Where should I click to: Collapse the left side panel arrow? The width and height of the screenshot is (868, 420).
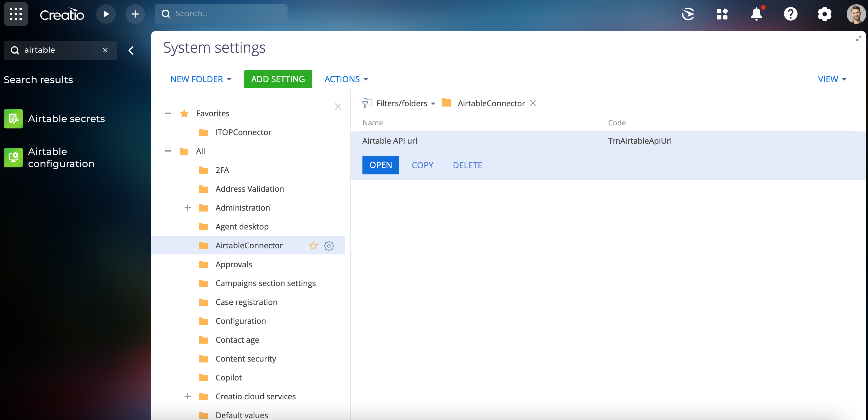tap(131, 51)
